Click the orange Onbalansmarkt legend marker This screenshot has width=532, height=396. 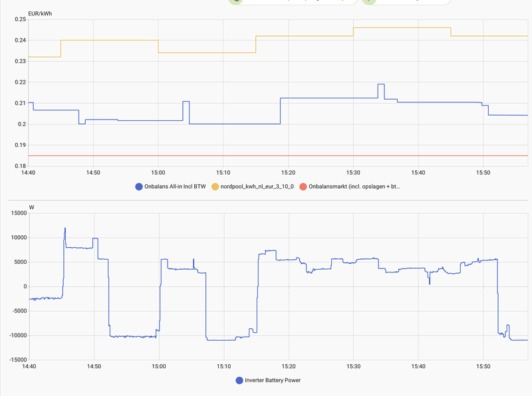(x=304, y=186)
